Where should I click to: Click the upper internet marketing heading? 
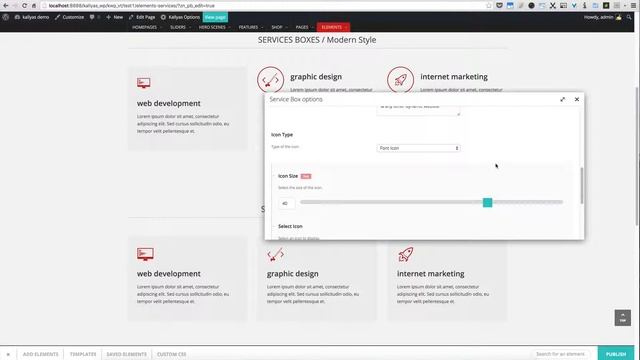tap(454, 77)
